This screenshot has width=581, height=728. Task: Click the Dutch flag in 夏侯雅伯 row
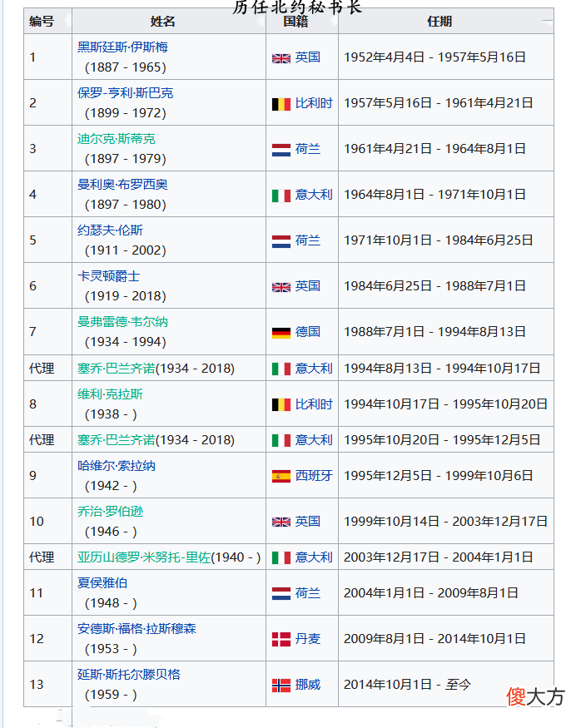click(x=281, y=593)
